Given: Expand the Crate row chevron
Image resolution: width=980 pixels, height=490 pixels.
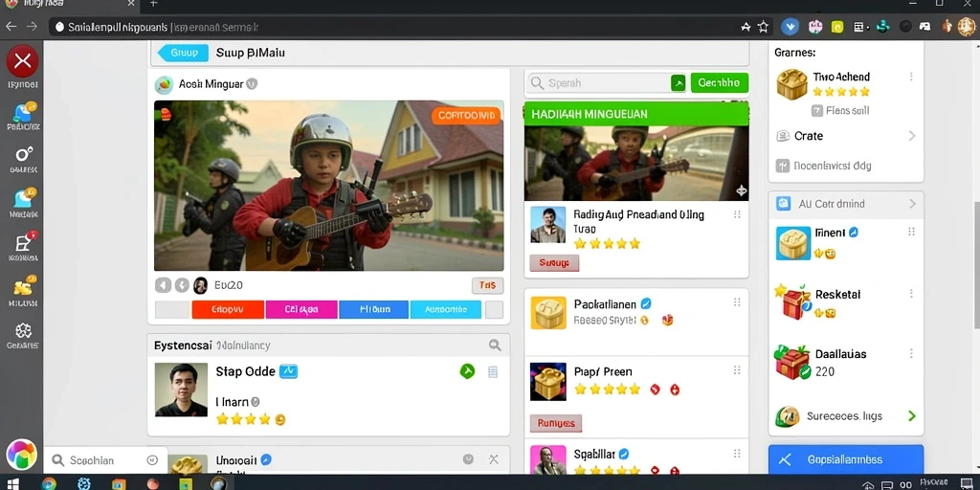Looking at the screenshot, I should (x=911, y=136).
